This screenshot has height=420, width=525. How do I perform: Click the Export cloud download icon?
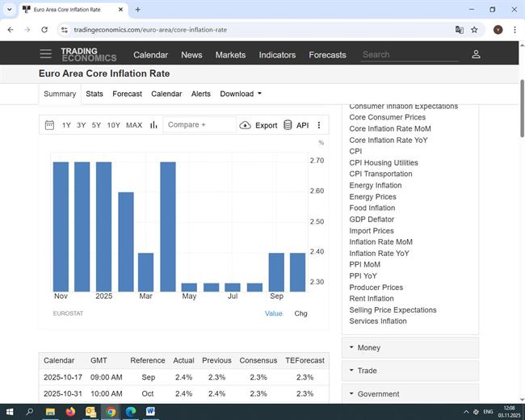coord(246,125)
